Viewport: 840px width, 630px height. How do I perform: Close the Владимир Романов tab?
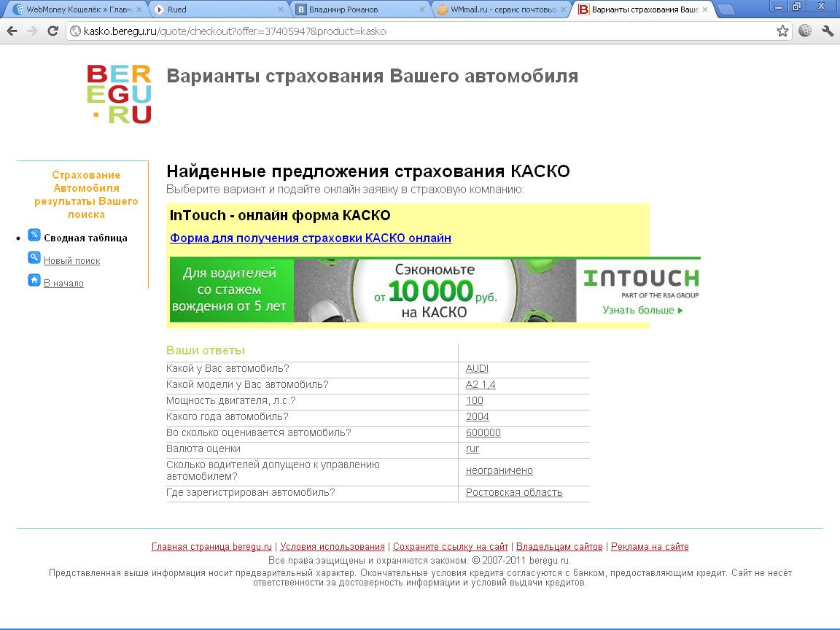[422, 9]
